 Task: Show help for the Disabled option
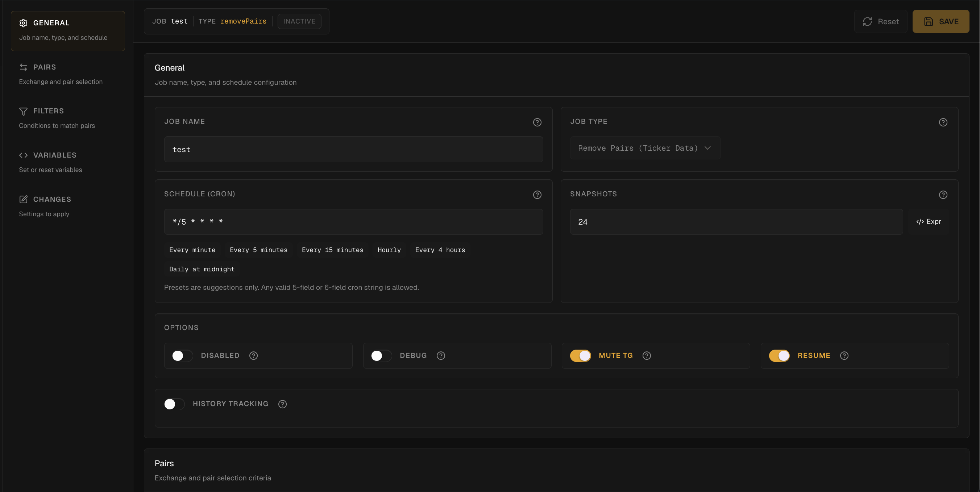(253, 355)
